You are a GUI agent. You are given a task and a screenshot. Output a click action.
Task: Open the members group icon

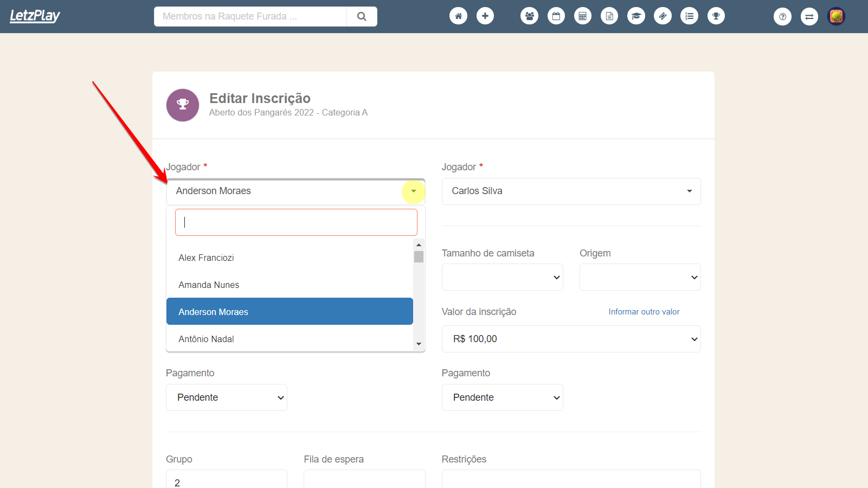(529, 16)
